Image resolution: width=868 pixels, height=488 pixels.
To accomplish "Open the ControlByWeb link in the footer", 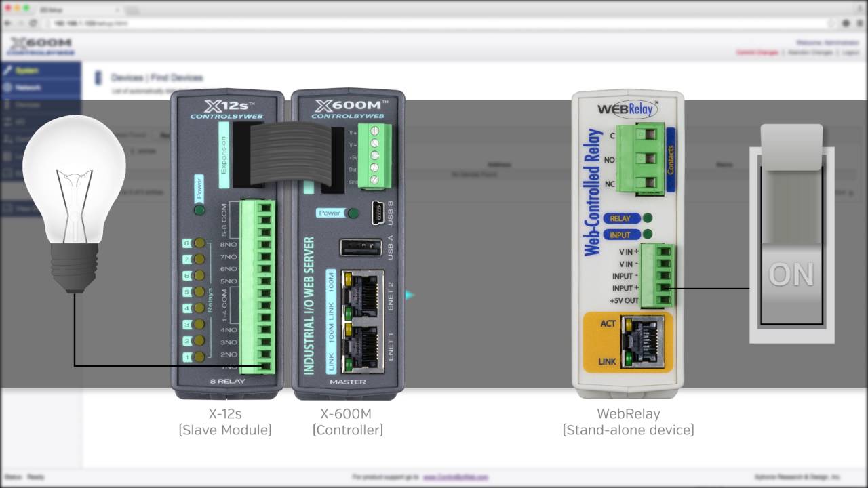I will pyautogui.click(x=455, y=477).
